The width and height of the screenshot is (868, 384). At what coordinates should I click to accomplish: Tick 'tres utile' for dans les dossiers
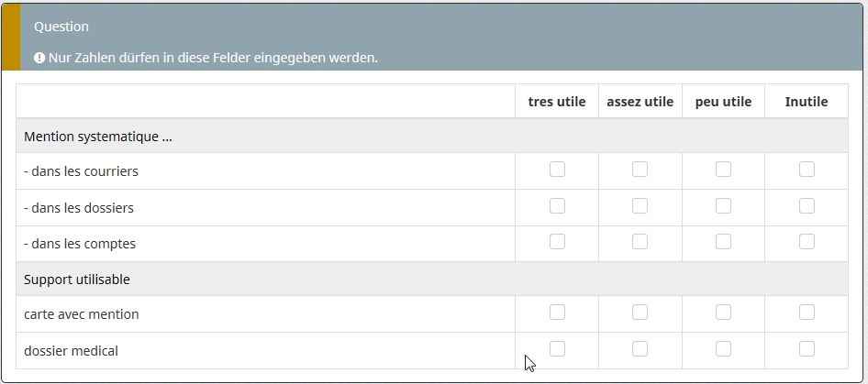pos(557,206)
